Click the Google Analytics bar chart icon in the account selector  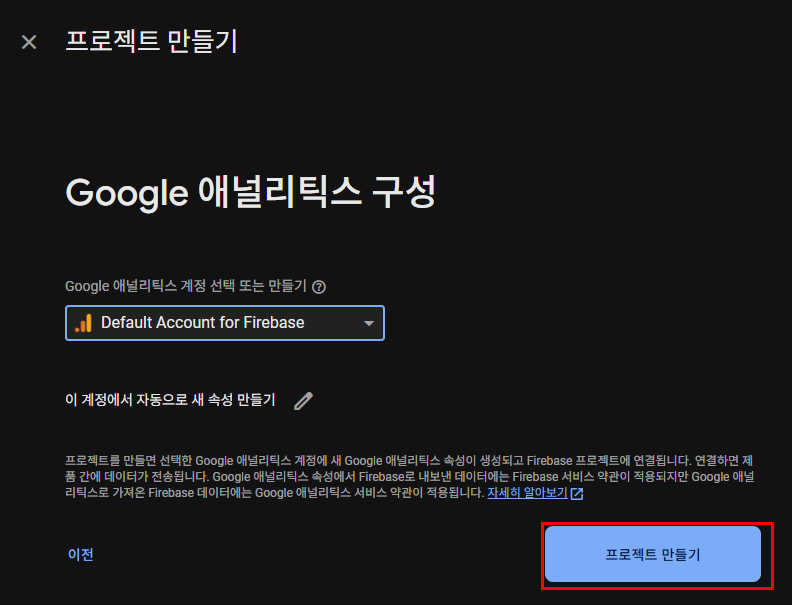(x=83, y=323)
